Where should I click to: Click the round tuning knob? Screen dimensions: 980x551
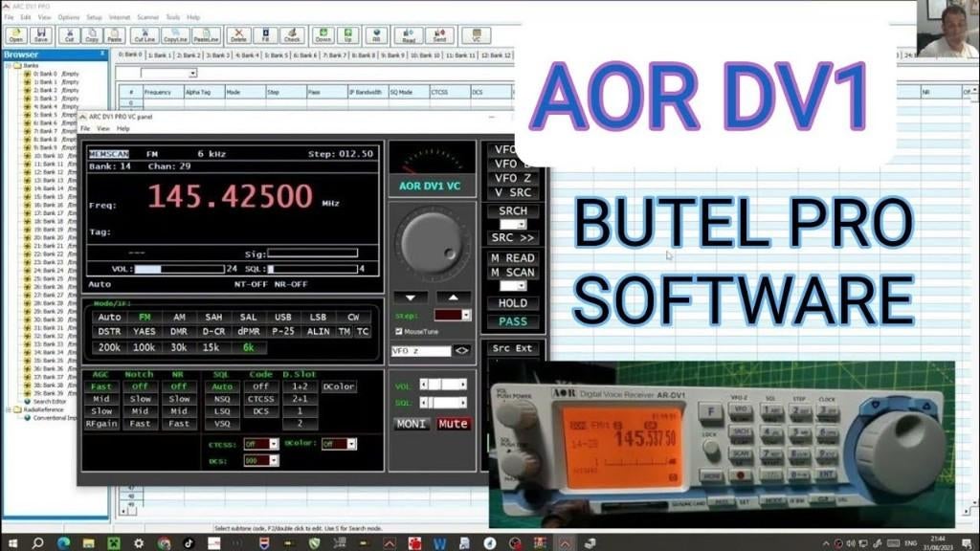(x=433, y=242)
